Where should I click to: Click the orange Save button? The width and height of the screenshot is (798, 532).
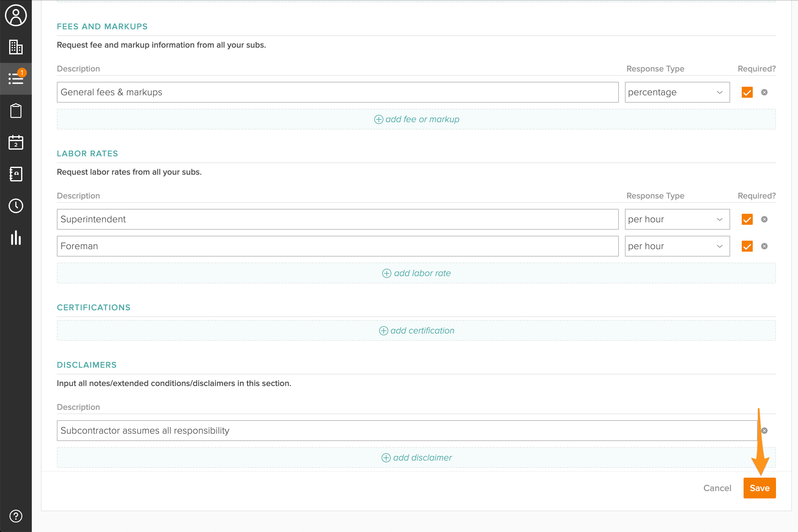click(x=759, y=488)
